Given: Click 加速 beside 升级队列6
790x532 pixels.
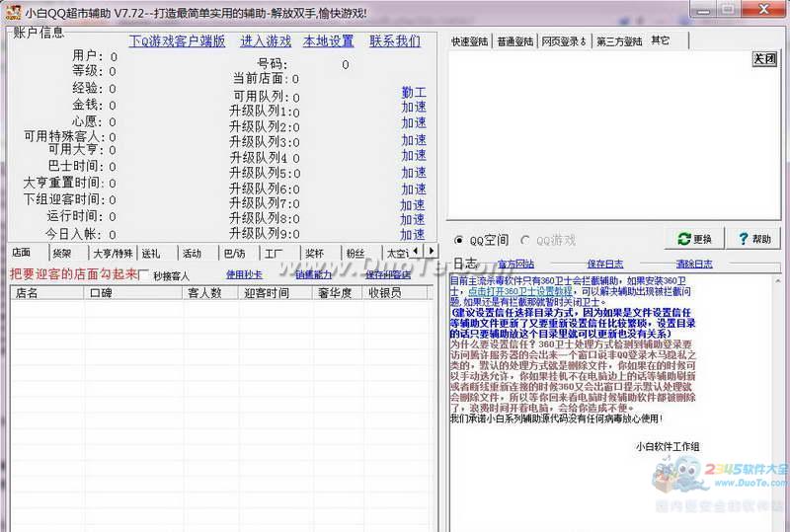Looking at the screenshot, I should tap(414, 189).
